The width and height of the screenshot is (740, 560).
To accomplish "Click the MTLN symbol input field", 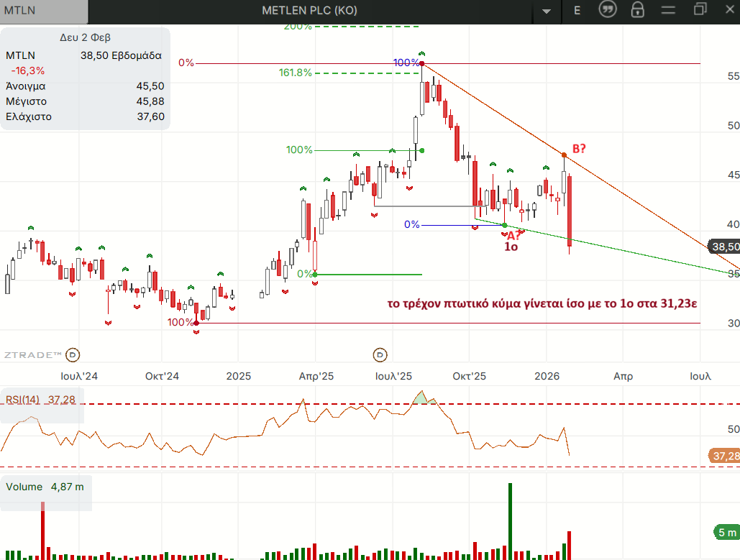I will (x=43, y=11).
